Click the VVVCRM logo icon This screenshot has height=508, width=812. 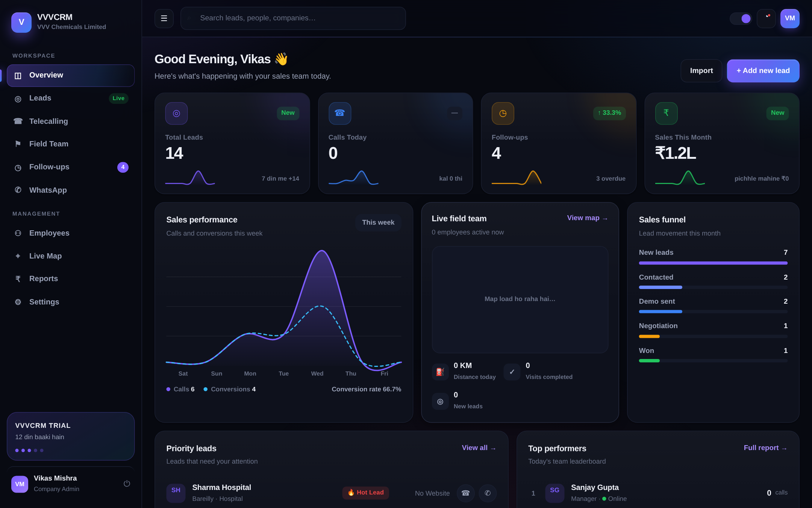point(21,22)
